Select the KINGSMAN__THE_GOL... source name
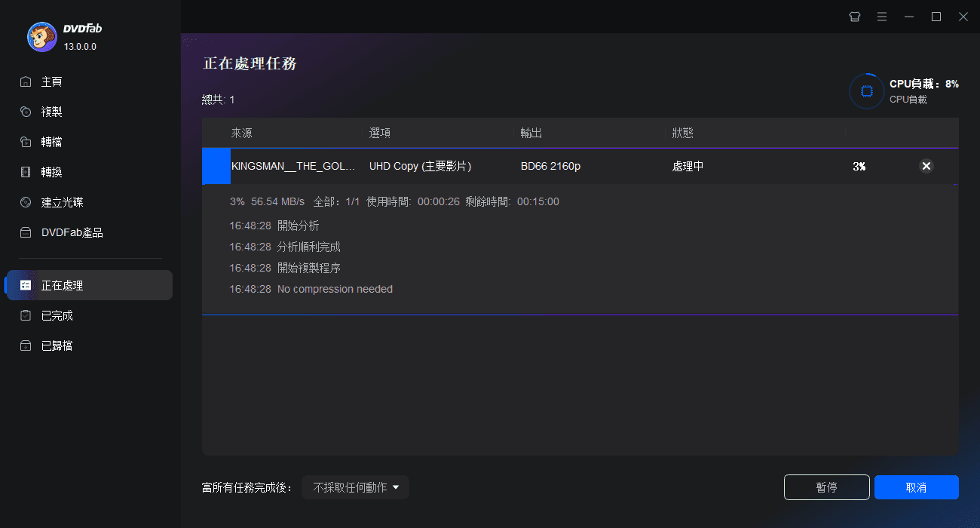The height and width of the screenshot is (528, 980). (293, 166)
